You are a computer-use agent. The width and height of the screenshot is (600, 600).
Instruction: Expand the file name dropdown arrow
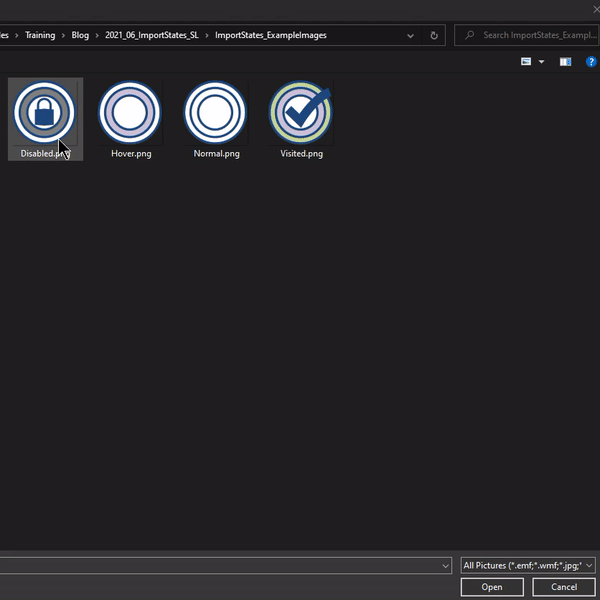pos(445,565)
